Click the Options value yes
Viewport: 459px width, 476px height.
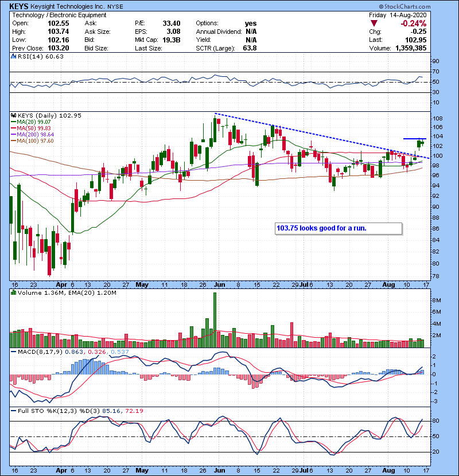click(251, 24)
